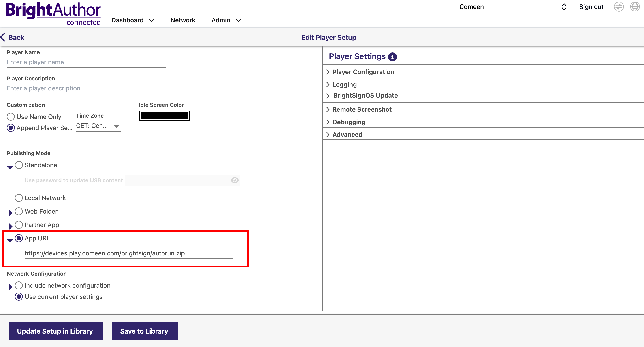The image size is (644, 347).
Task: Choose Web Folder publishing mode
Action: (19, 211)
